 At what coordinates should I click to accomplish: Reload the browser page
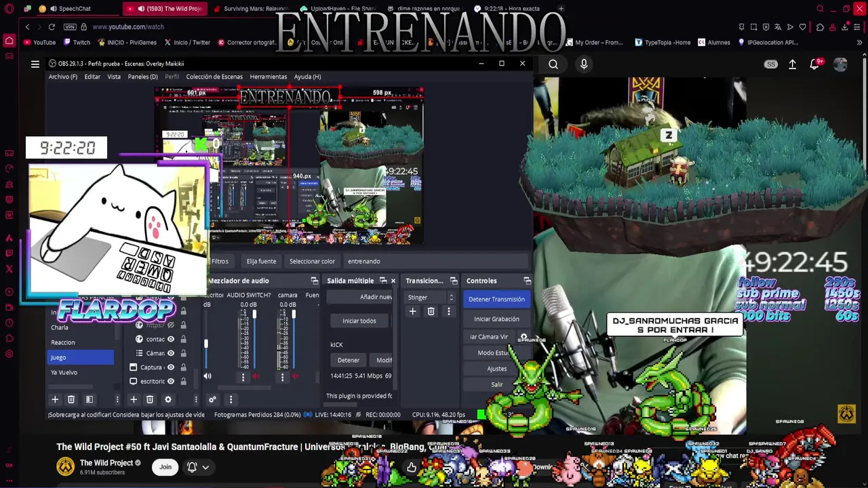52,26
